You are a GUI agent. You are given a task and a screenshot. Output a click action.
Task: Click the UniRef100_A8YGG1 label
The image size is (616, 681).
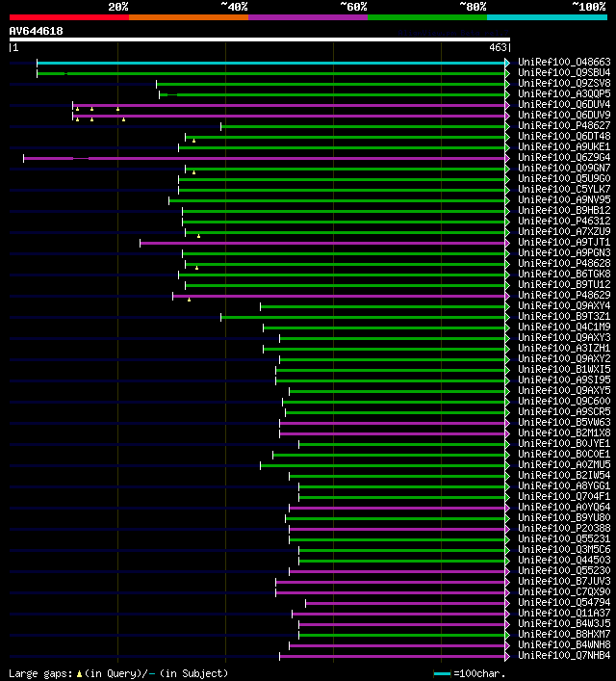pyautogui.click(x=564, y=486)
